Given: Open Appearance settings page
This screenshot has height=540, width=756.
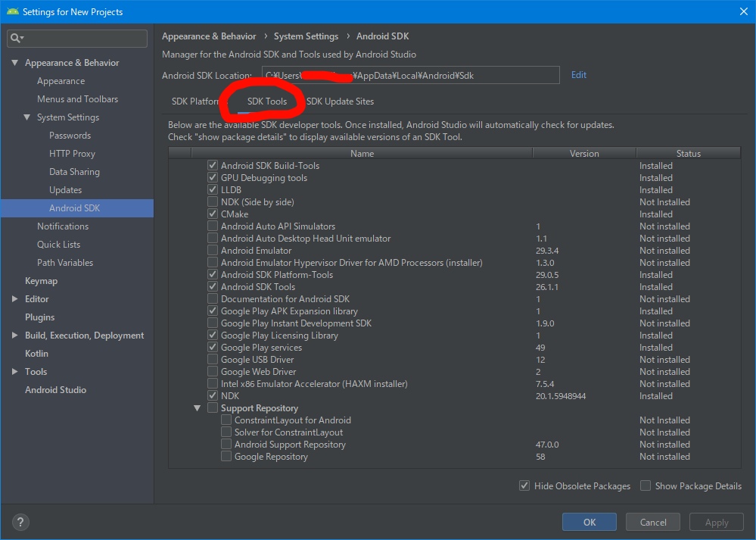Looking at the screenshot, I should 61,81.
